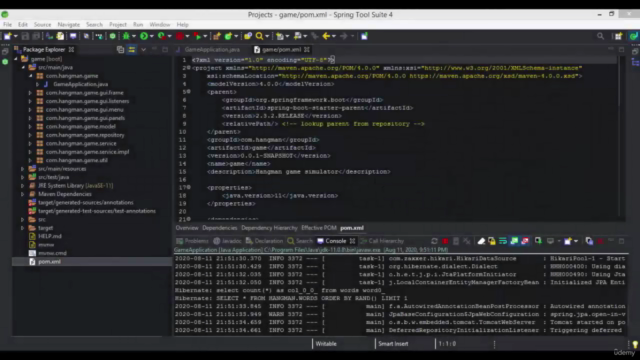Image resolution: width=640 pixels, height=360 pixels.
Task: Collapse the com.hangman.game package
Action: 31,76
